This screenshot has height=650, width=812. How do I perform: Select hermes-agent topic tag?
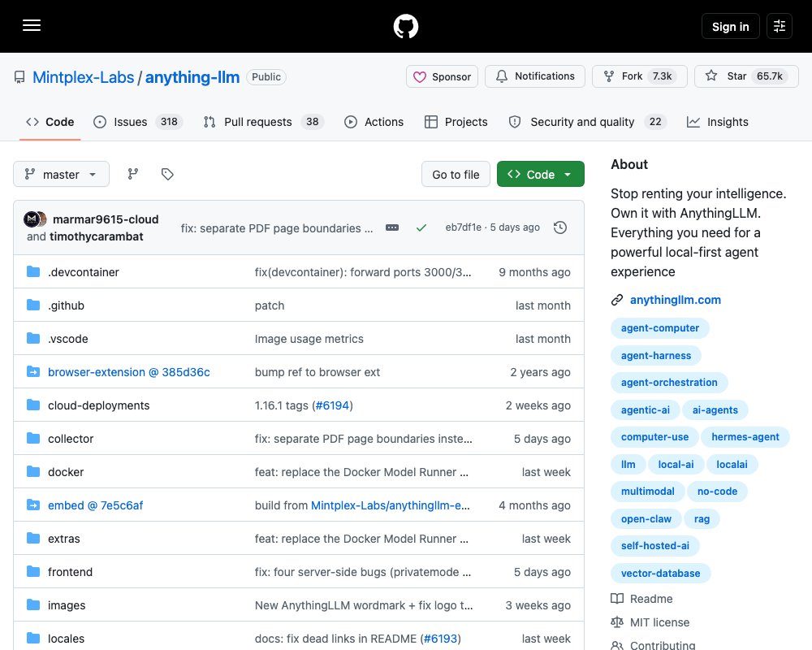click(x=745, y=437)
